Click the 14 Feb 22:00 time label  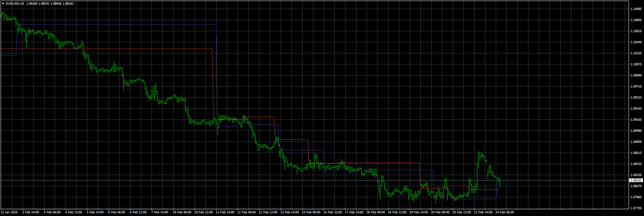[333, 212]
